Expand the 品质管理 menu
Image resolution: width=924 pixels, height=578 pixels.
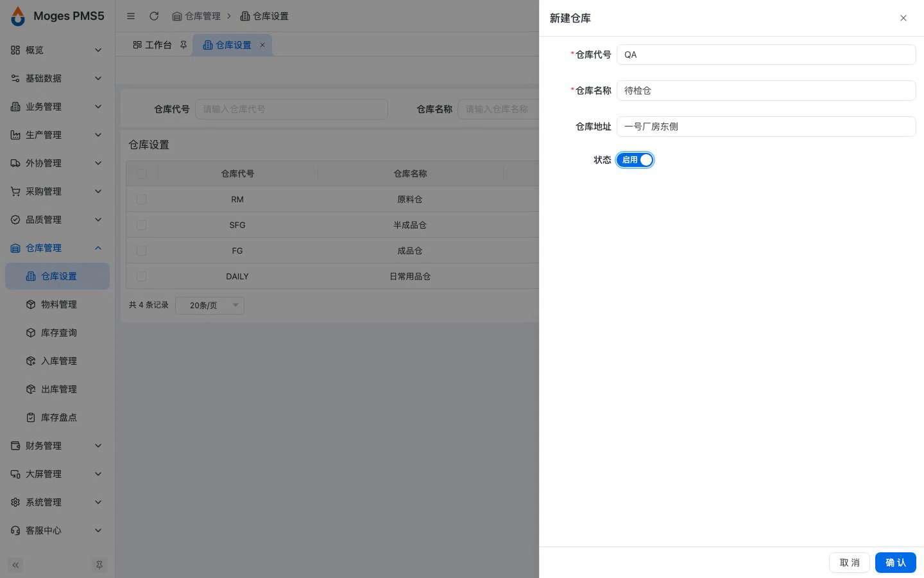click(57, 220)
